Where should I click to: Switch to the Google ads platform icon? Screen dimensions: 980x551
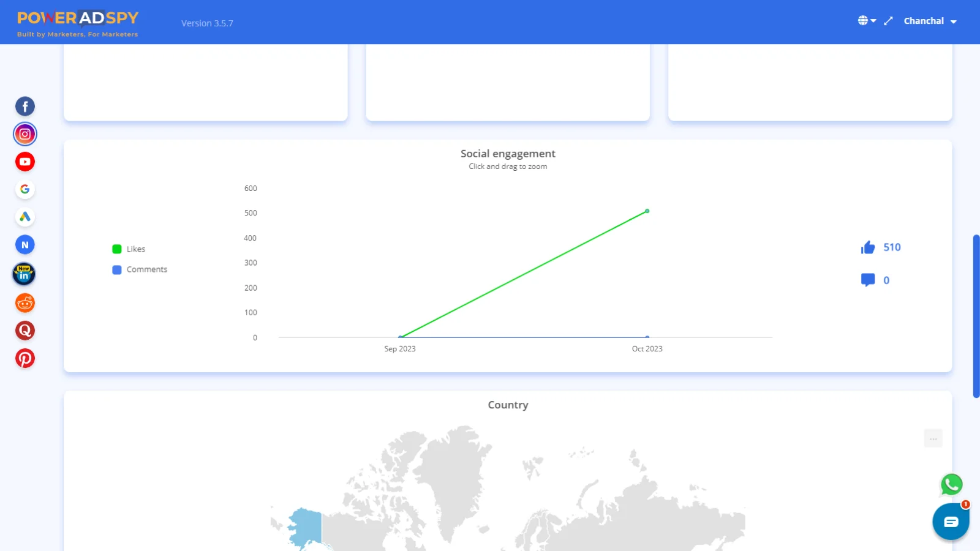coord(25,189)
